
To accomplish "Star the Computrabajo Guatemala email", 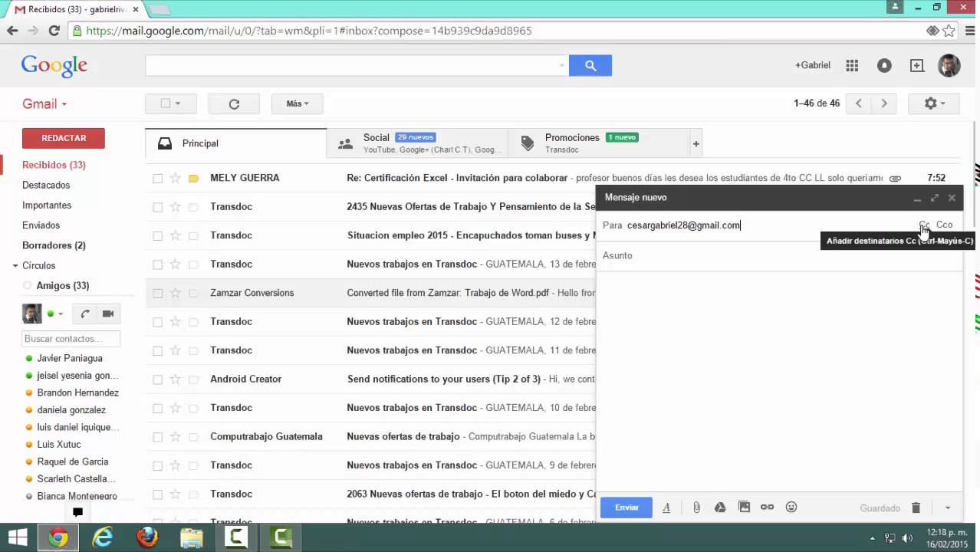I will pyautogui.click(x=175, y=437).
